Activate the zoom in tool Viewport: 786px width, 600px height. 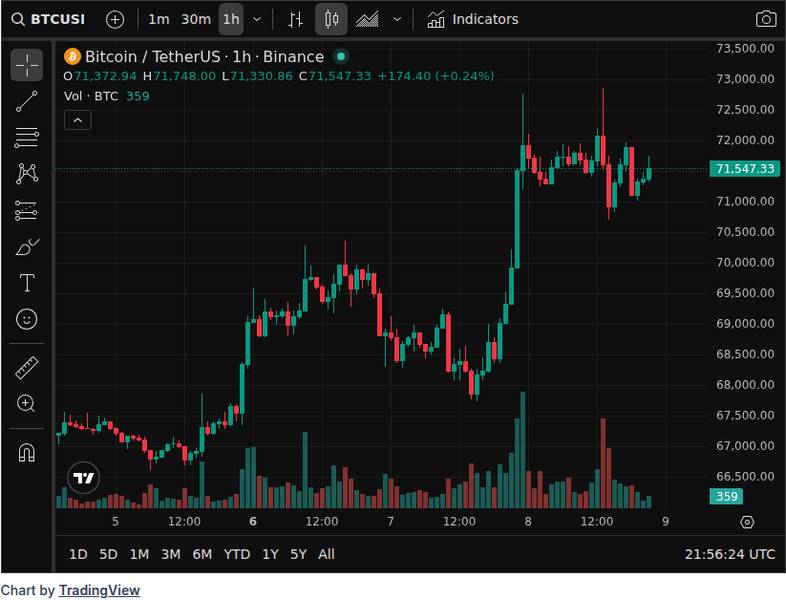[x=27, y=404]
